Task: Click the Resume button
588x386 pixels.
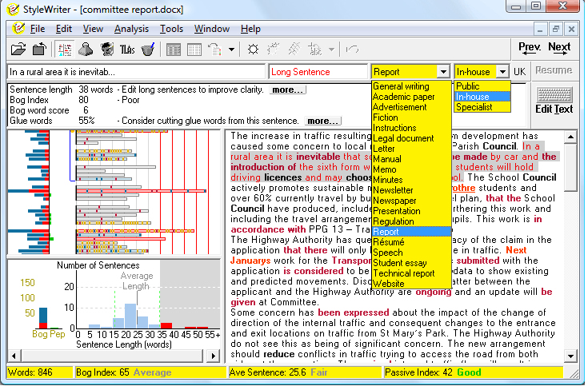Action: click(554, 70)
